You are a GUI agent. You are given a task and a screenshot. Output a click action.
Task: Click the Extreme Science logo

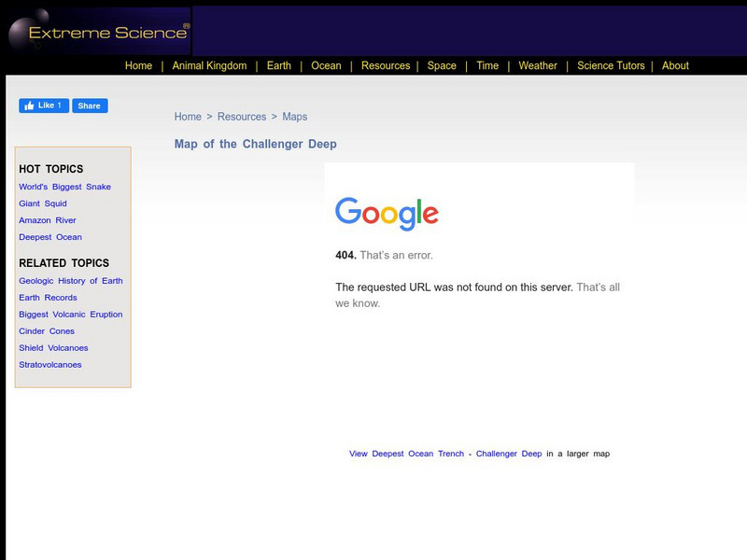point(99,32)
